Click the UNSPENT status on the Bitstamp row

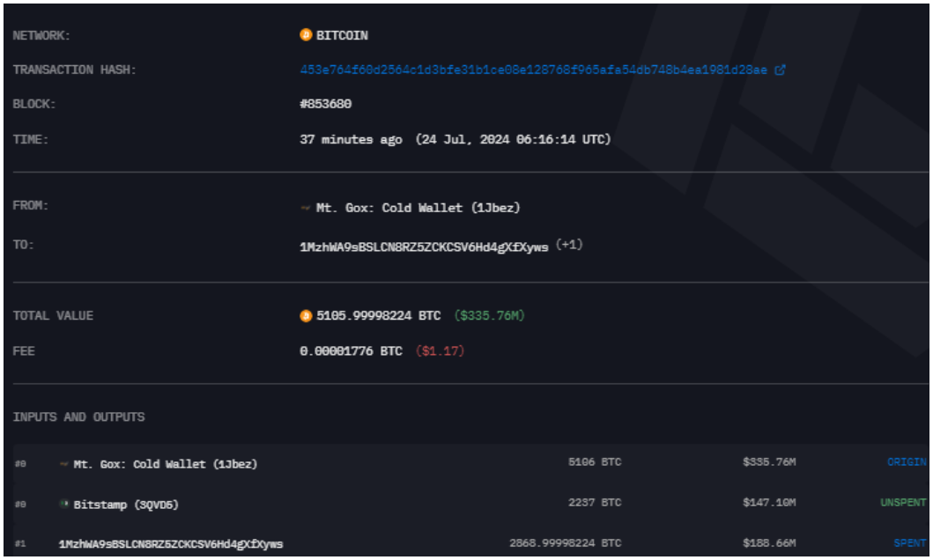coord(903,503)
